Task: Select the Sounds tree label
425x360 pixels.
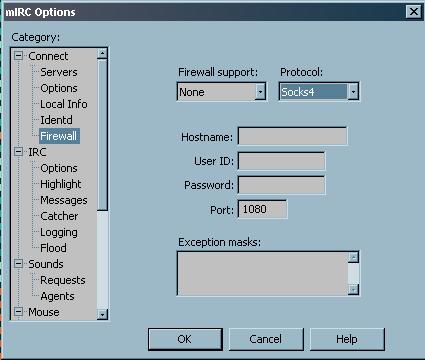Action: pyautogui.click(x=46, y=264)
